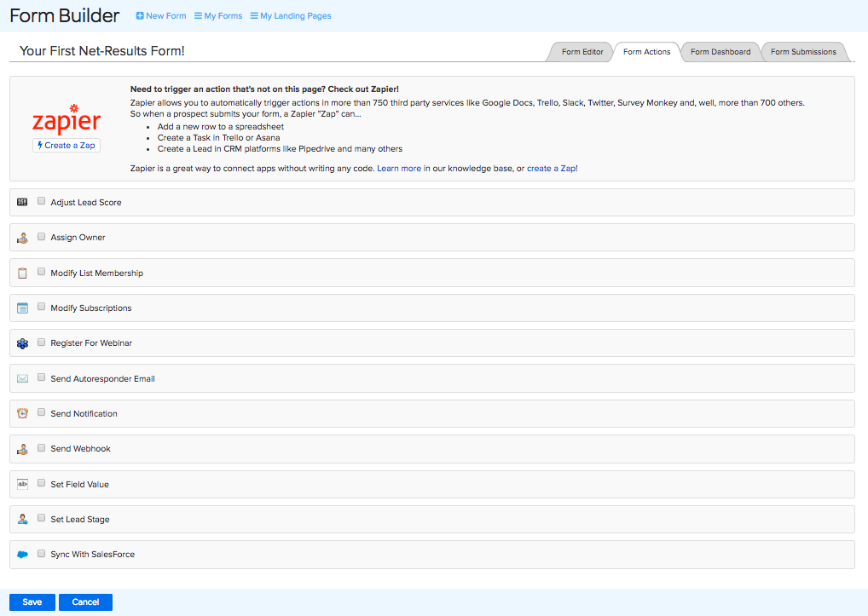Click the Sync With SalesForce cloud icon

[22, 554]
